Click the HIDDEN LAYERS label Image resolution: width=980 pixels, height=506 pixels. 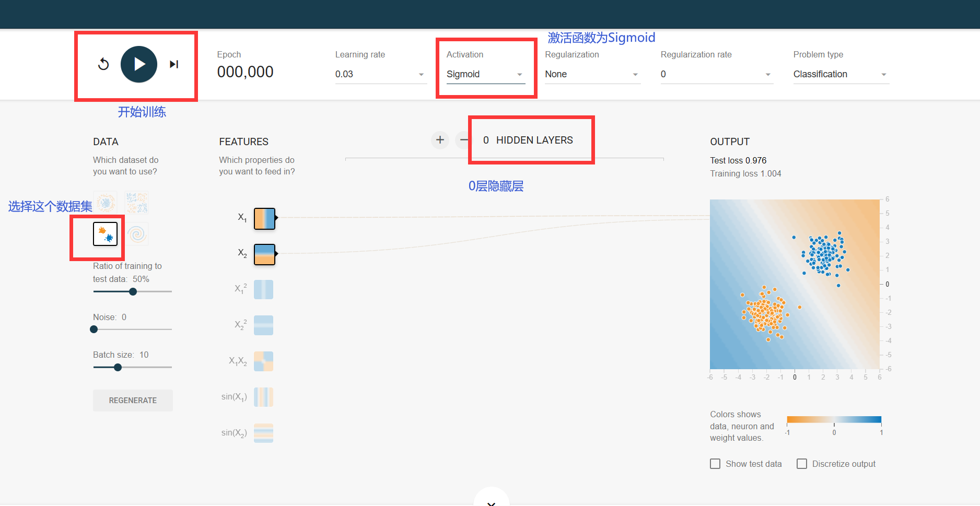click(x=534, y=140)
